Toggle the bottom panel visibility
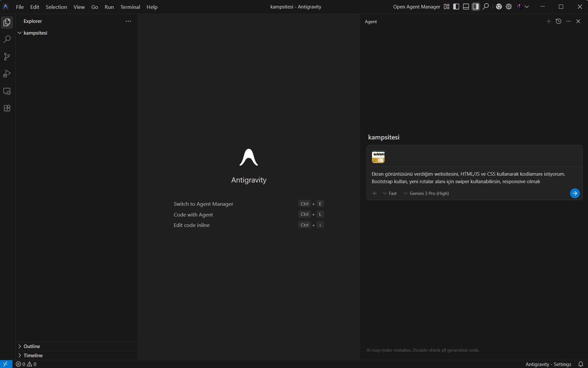The width and height of the screenshot is (588, 368). click(x=466, y=7)
